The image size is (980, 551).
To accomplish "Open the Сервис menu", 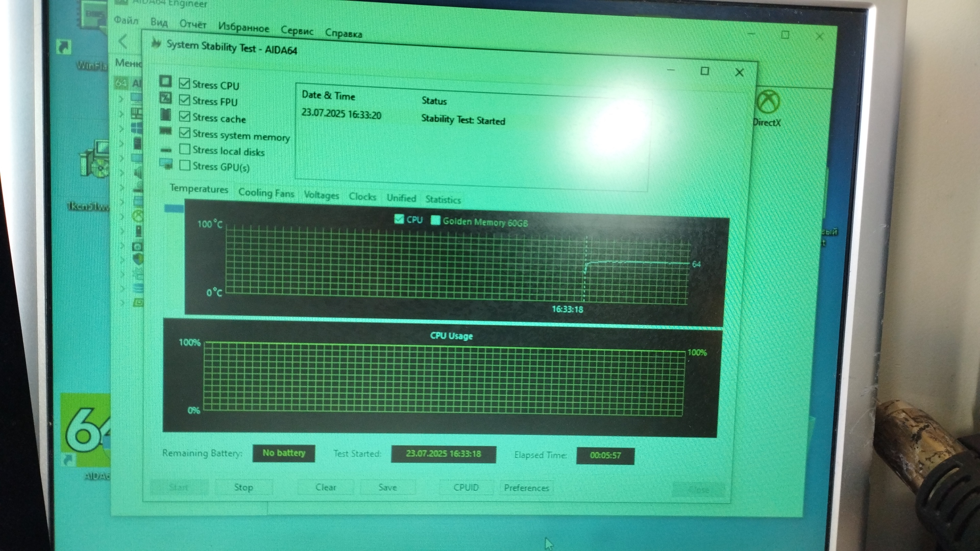I will point(297,31).
